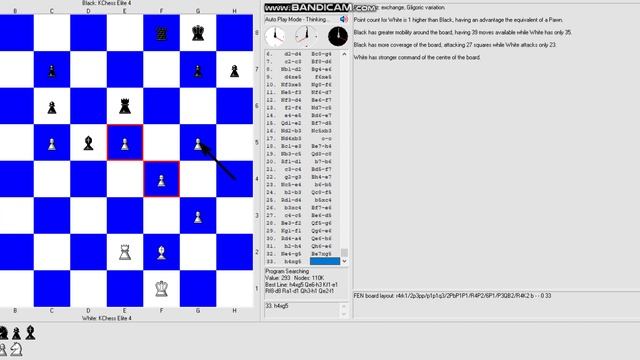Click the move list scrollbar thumb
Image resolution: width=640 pixels, height=360 pixels.
click(x=344, y=252)
